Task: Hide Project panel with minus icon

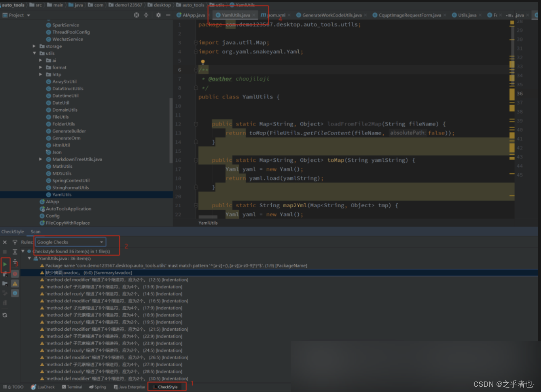Action: (168, 15)
